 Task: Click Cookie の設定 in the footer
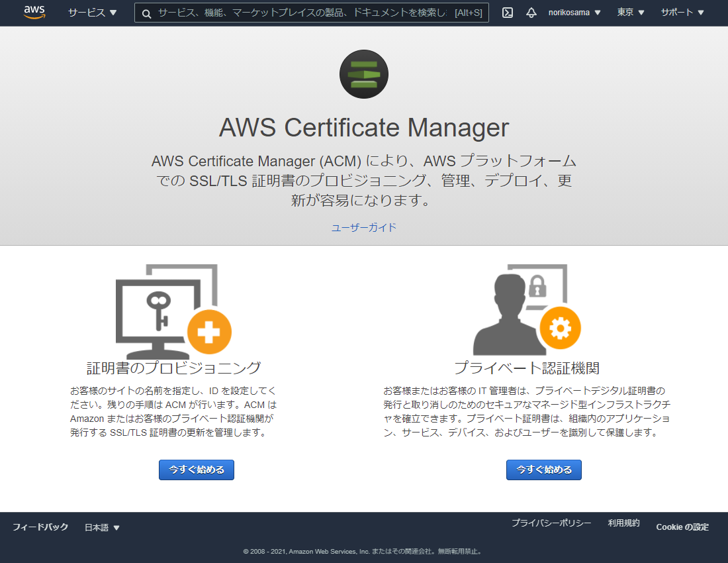(x=682, y=527)
